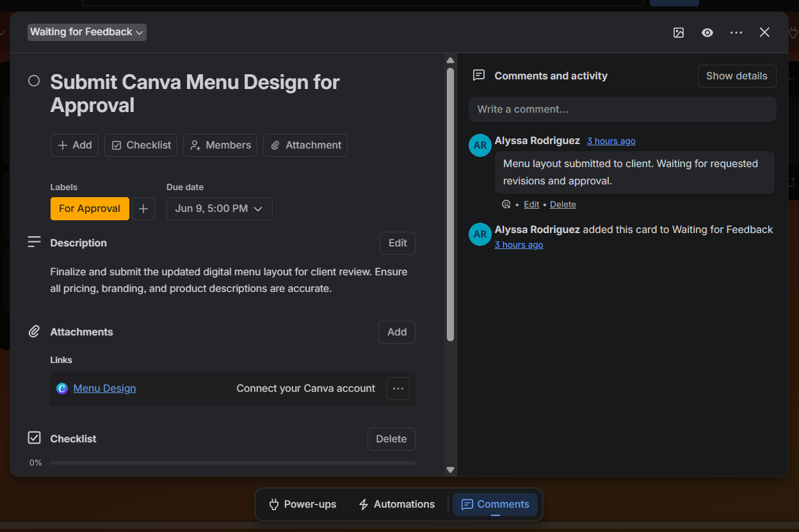Click Connect your Canva account
This screenshot has width=799, height=532.
click(306, 389)
